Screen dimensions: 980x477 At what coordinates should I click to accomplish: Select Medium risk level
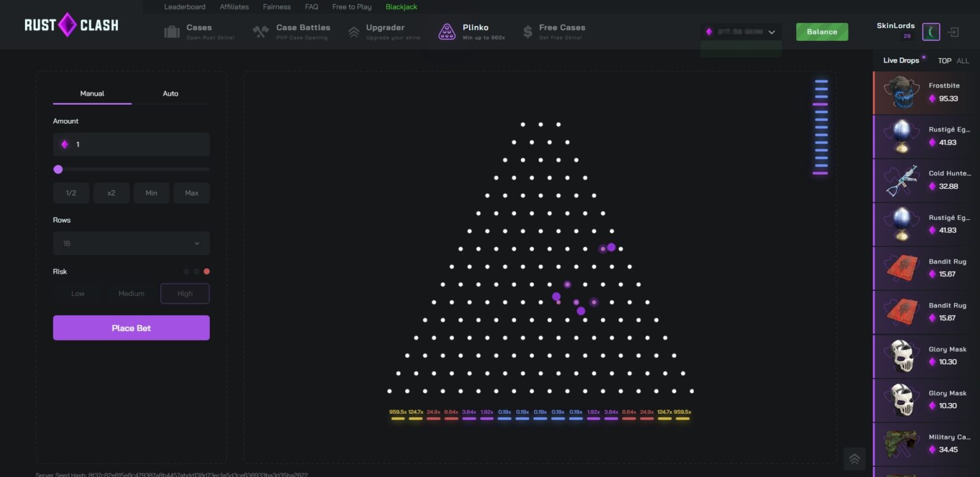[131, 293]
